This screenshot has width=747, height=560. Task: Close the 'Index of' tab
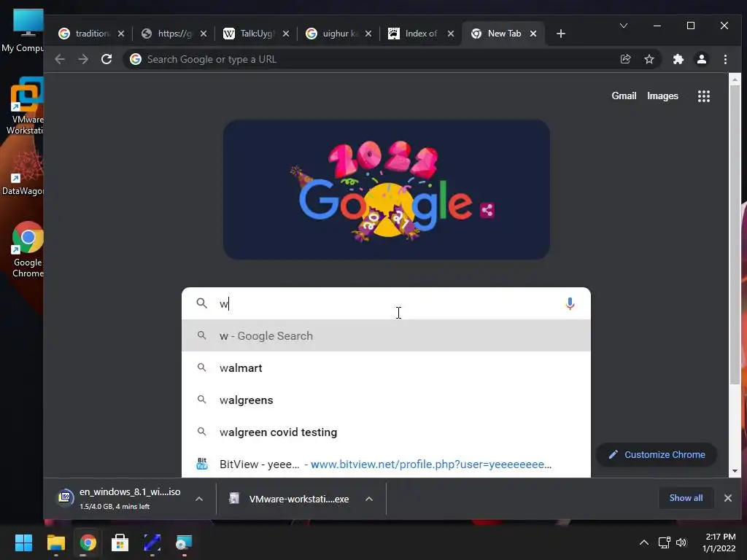pyautogui.click(x=451, y=34)
